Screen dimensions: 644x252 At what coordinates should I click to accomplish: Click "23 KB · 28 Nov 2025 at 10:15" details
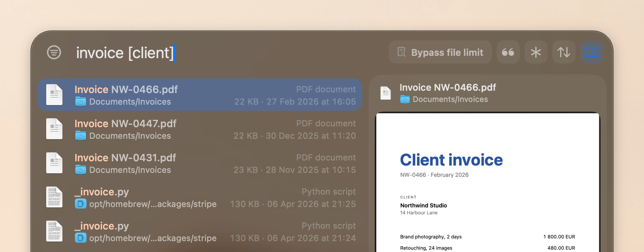(294, 170)
